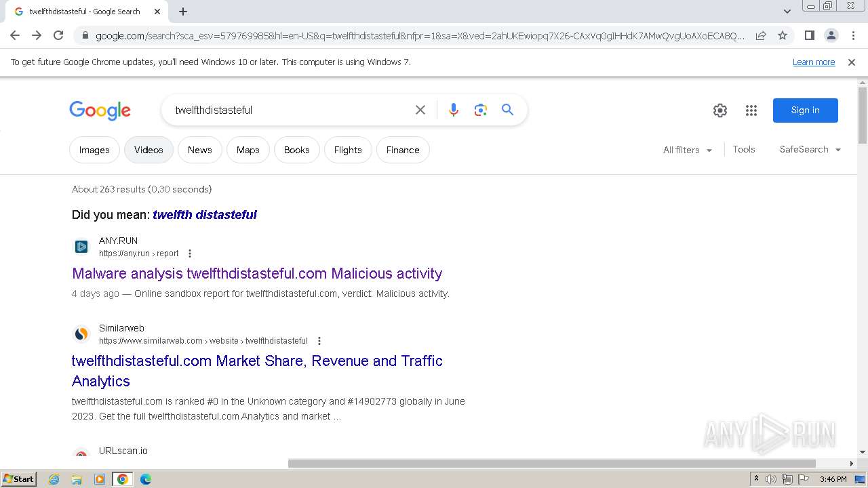Click the horizontal page scrollbar

coord(551,464)
